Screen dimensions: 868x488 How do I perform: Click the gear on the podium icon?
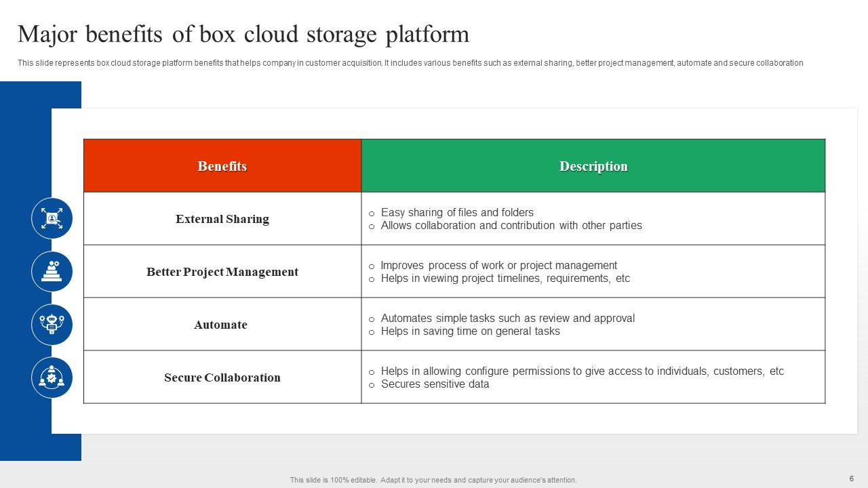(x=57, y=263)
